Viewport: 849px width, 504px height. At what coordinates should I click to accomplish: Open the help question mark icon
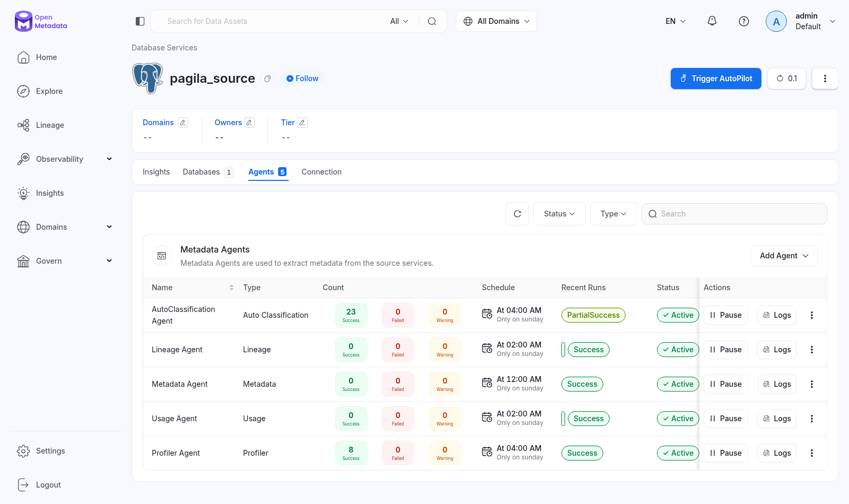[x=744, y=21]
